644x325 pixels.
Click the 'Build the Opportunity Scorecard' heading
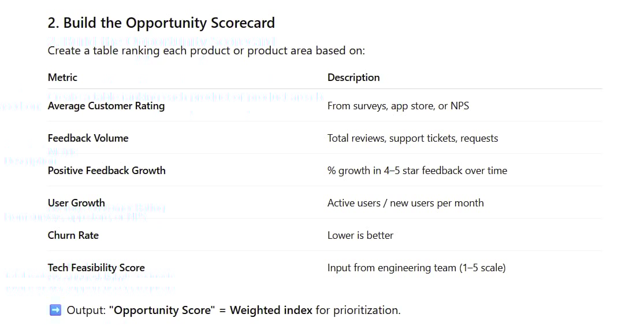[161, 23]
